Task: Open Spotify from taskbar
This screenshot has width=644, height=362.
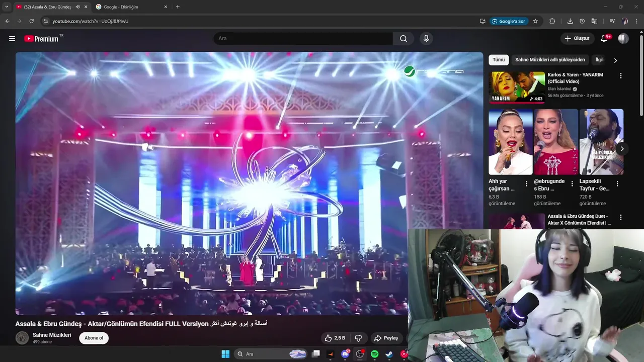Action: click(374, 354)
